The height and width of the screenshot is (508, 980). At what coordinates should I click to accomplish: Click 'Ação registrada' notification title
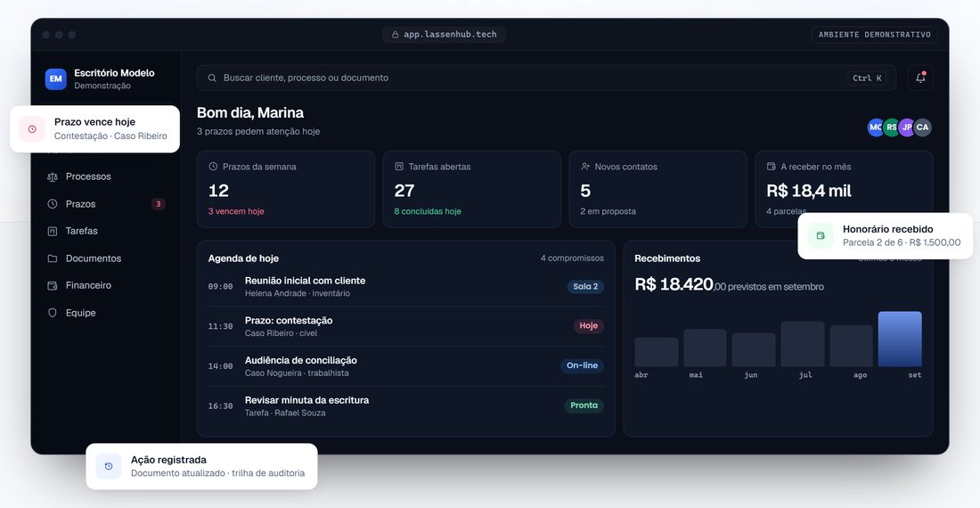click(x=168, y=460)
